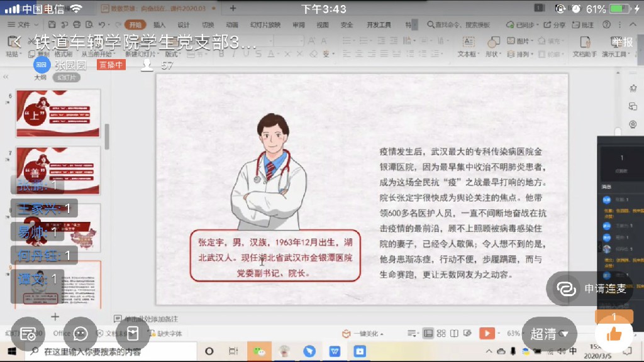Viewport: 644px width, 362px height.
Task: Click the print preview icon
Action: pos(89,25)
